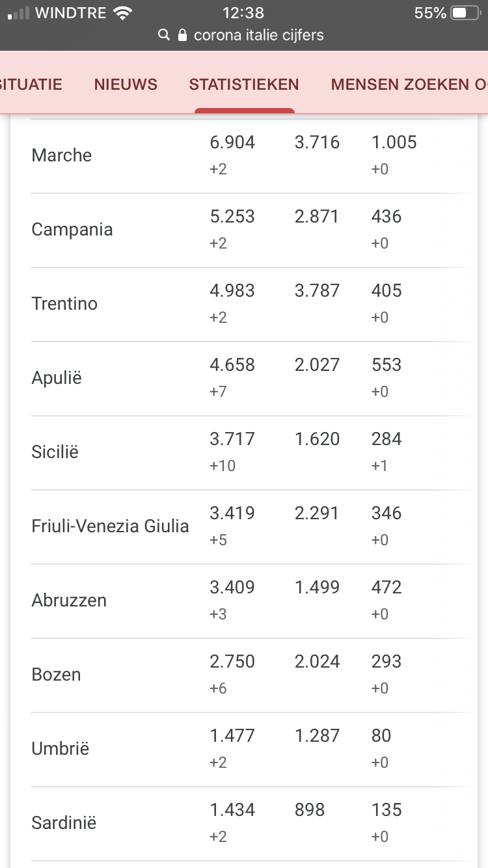
Task: Tap the clock time in status bar
Action: 243,13
